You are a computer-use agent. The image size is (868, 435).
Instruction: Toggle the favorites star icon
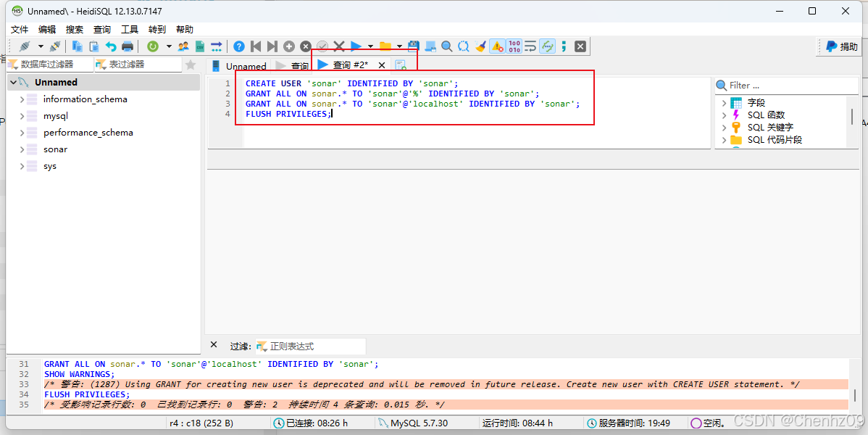[x=191, y=65]
